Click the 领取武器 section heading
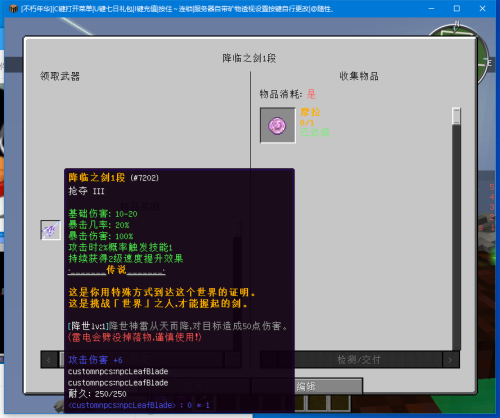500x418 pixels. [60, 76]
